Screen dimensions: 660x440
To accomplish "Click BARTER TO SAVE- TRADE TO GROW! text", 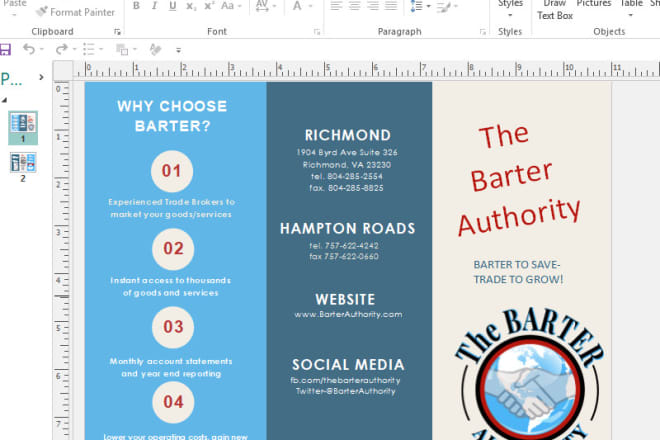I will coord(518,272).
